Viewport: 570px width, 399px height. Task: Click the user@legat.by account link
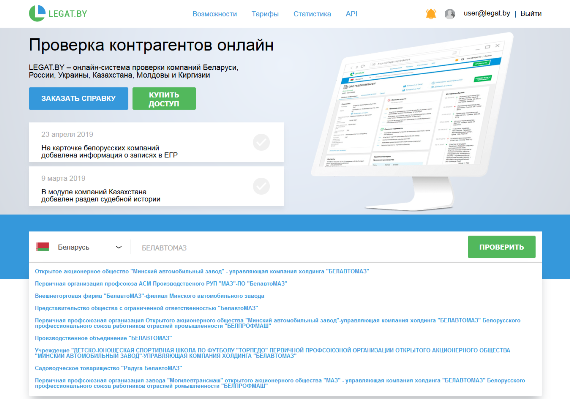pyautogui.click(x=486, y=13)
